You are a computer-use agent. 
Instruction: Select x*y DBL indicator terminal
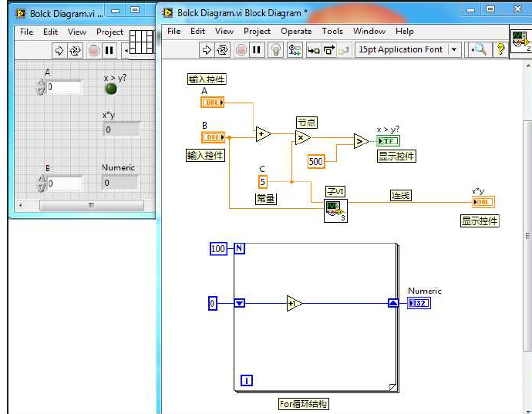[x=483, y=202]
